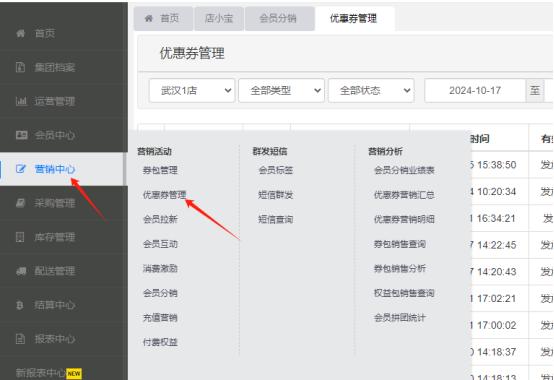
Task: Click the 配送管理 truck icon
Action: [21, 271]
